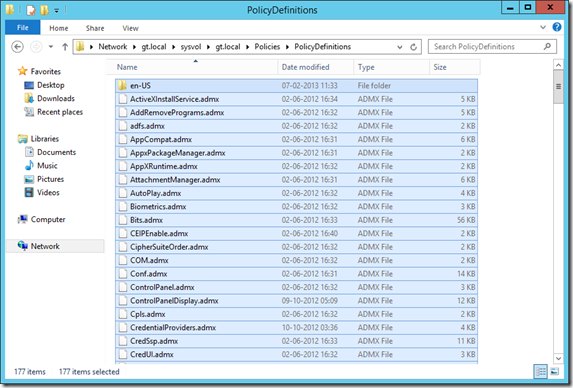Expand the ribbon with the chevron
This screenshot has height=388, width=573.
point(543,27)
